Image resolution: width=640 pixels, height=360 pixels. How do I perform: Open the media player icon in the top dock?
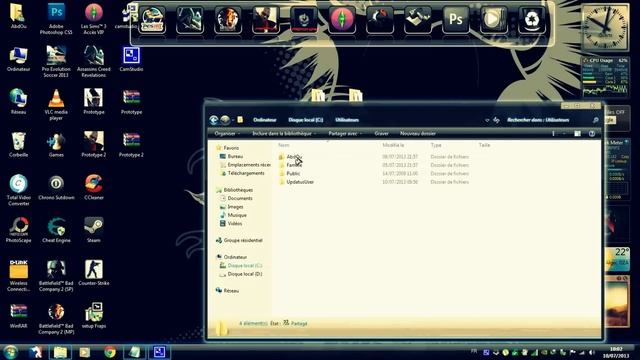point(493,20)
